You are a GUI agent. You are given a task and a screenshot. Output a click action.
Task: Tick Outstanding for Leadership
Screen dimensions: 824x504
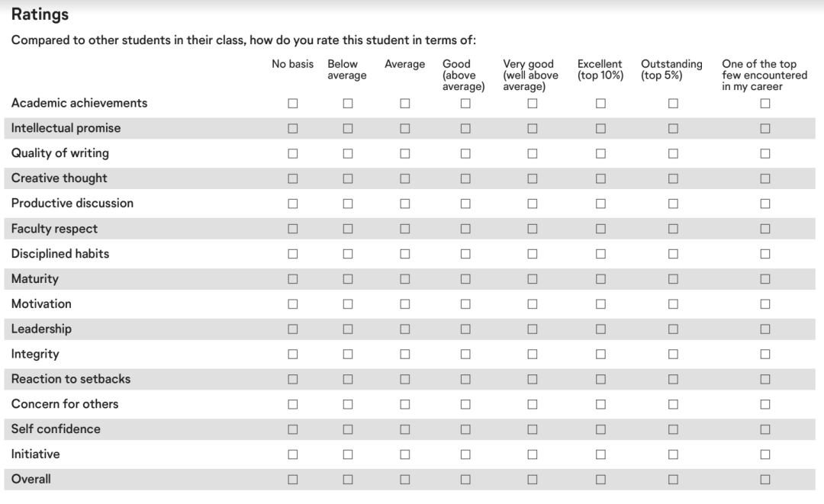tap(673, 329)
